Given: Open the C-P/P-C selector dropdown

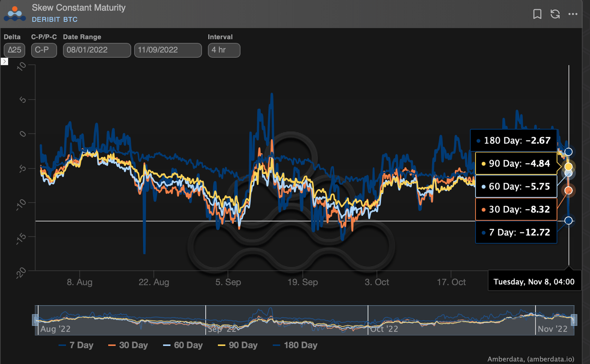Looking at the screenshot, I should (x=44, y=50).
